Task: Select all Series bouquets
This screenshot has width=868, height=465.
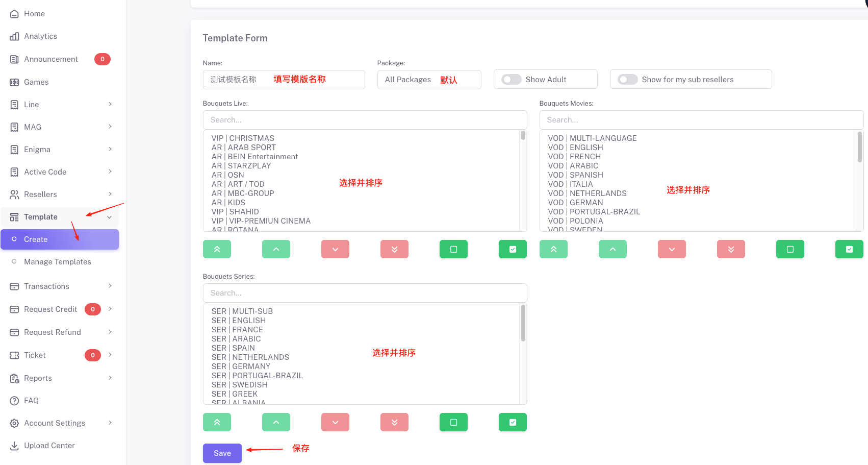Action: coord(513,422)
